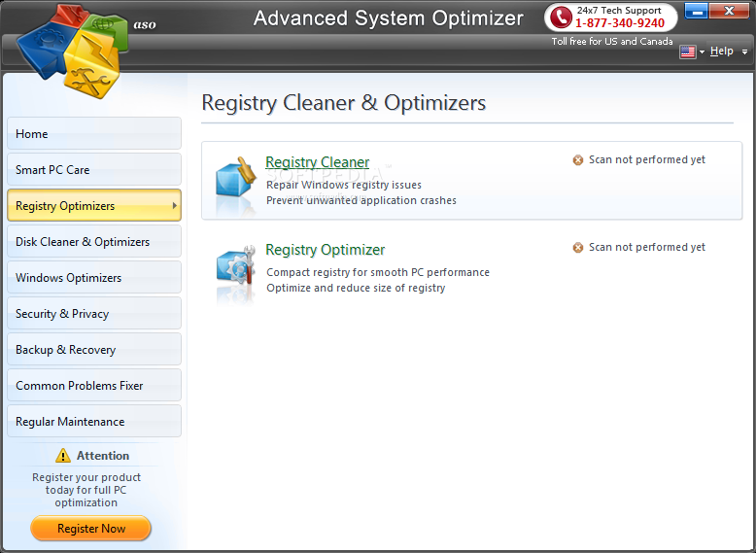Open Security & Privacy section
This screenshot has width=756, height=553.
tap(94, 313)
